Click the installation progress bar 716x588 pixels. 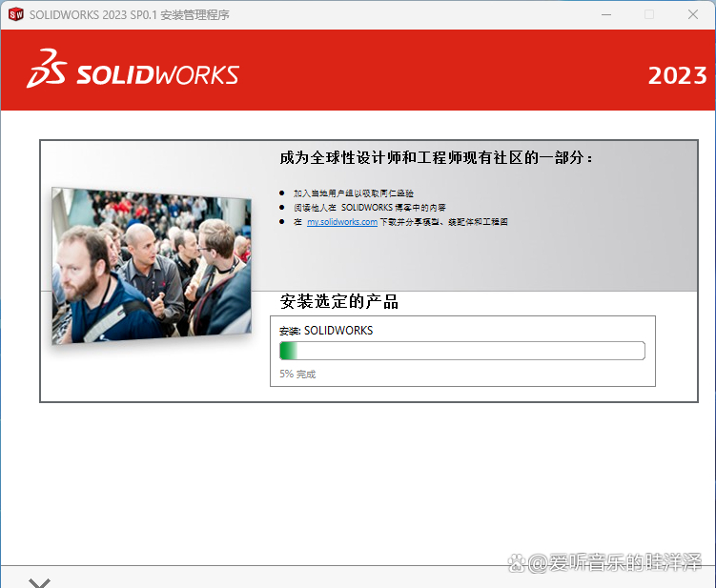point(462,351)
